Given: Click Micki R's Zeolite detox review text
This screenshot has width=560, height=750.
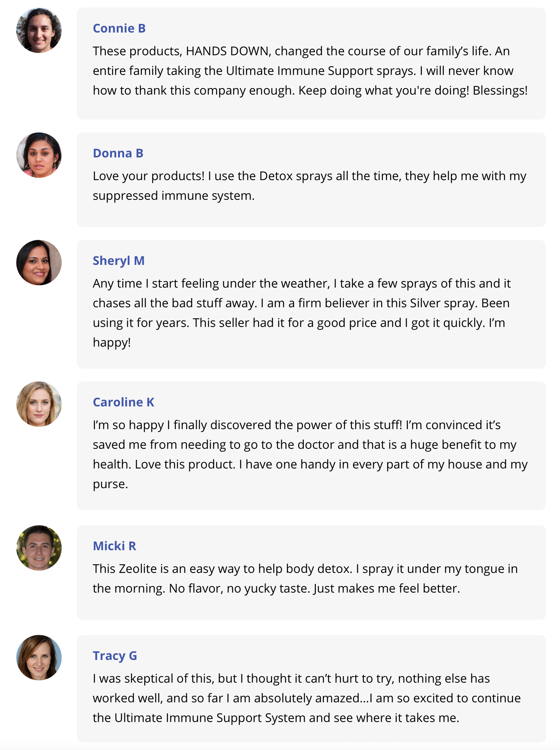Looking at the screenshot, I should coord(305,579).
